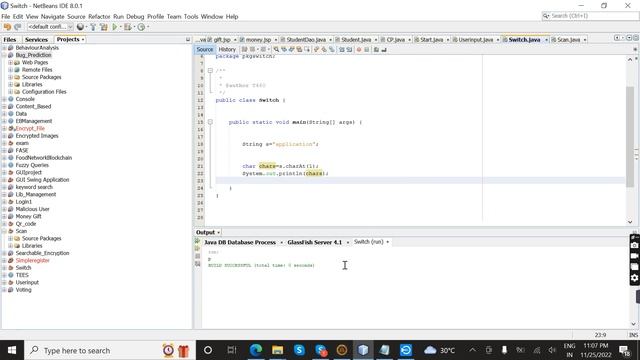The width and height of the screenshot is (640, 360).
Task: Click the Build Project hammer icon
Action: [x=93, y=27]
